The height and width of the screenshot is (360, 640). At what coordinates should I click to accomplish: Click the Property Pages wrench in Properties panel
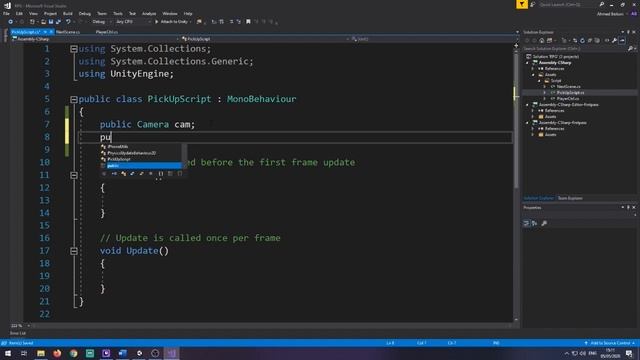[544, 223]
